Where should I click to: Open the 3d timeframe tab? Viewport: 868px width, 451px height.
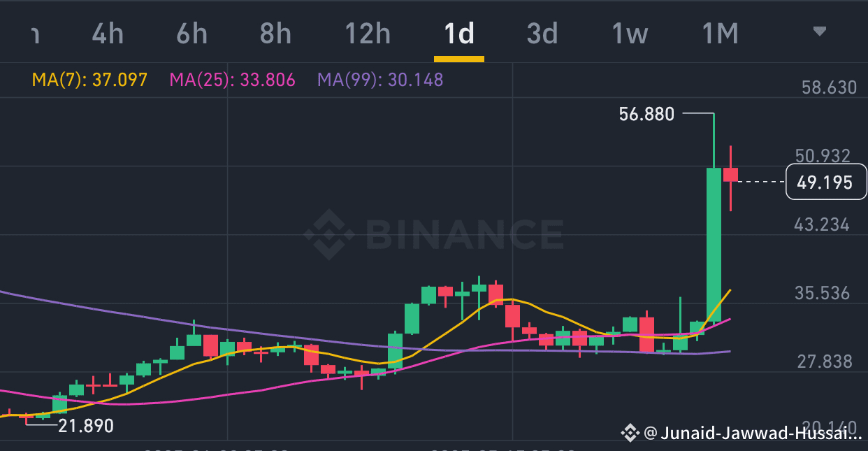pos(542,33)
